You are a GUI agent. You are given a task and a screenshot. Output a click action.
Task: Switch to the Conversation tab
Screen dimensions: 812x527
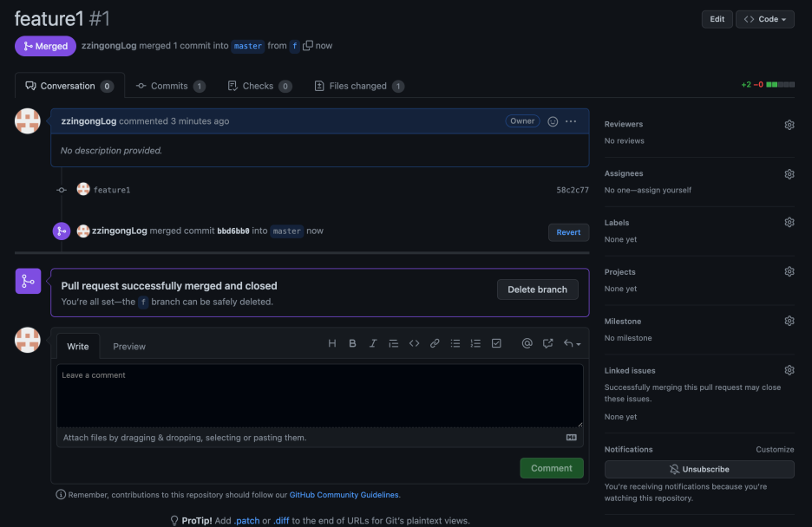(69, 86)
